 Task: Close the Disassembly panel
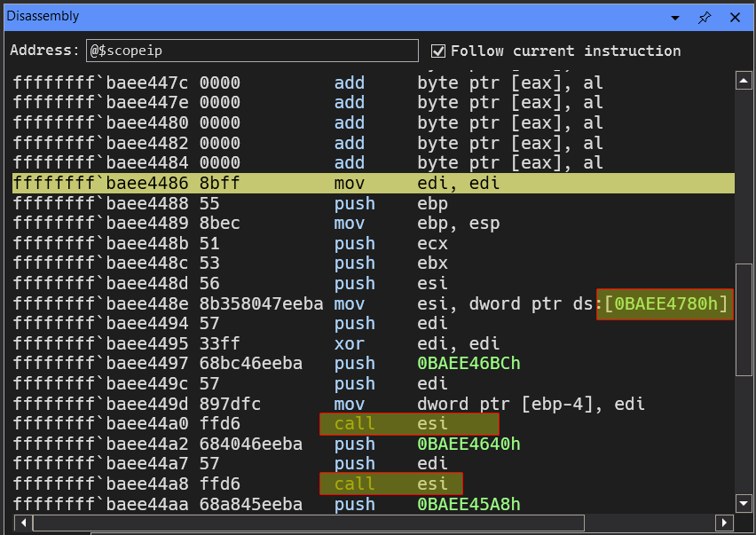(x=735, y=17)
